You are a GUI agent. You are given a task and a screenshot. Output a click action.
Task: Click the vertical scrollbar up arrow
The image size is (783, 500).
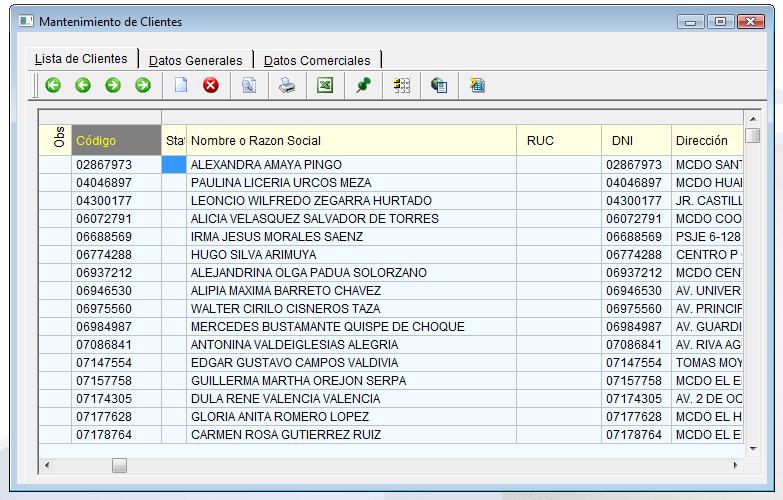752,117
